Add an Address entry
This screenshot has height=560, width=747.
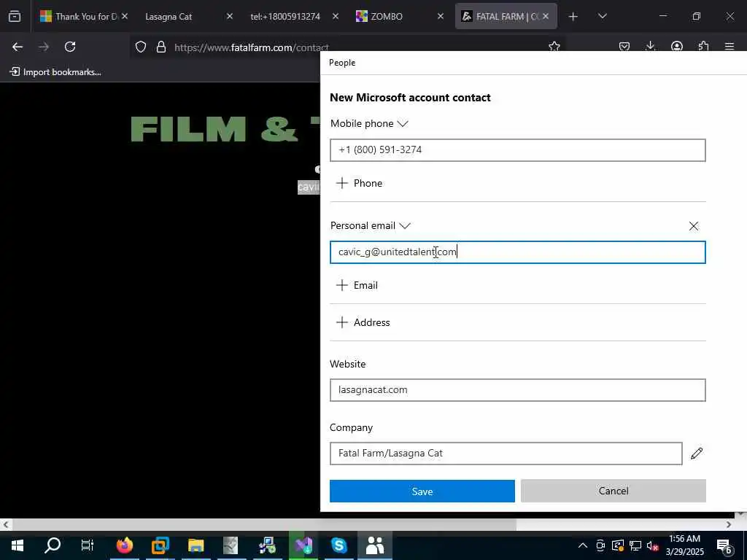363,322
